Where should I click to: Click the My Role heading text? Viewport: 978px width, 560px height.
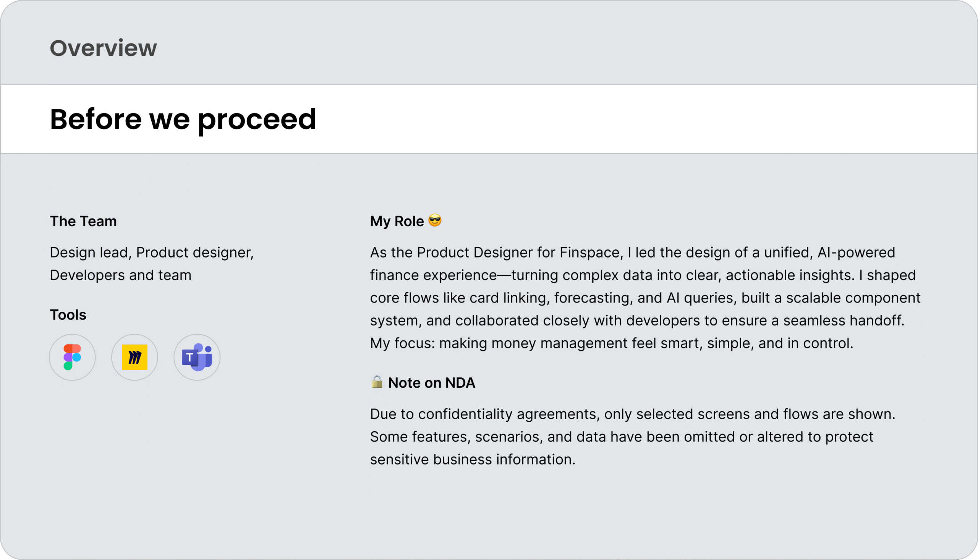(x=397, y=222)
